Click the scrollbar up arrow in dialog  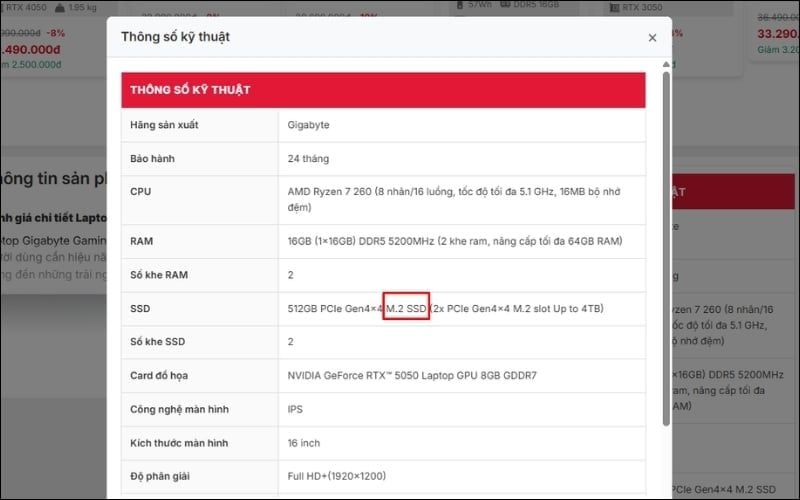(x=666, y=64)
